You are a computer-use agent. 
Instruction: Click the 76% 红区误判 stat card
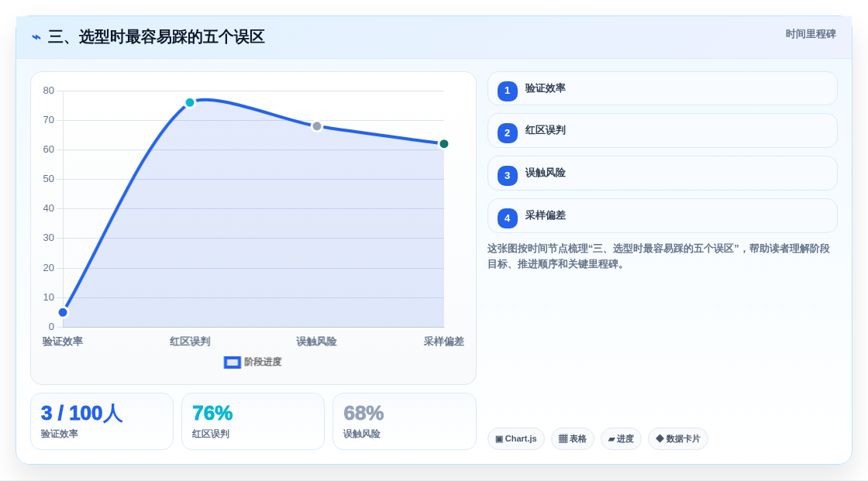(x=253, y=421)
